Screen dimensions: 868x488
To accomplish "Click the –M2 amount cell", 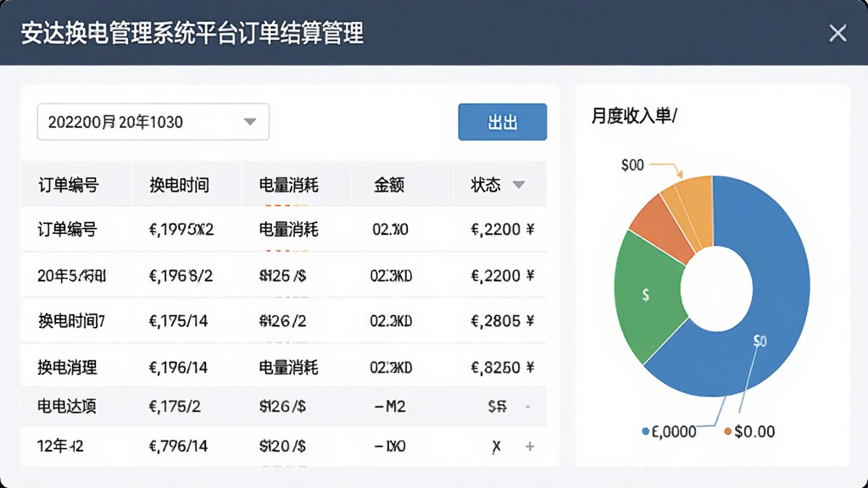I will [390, 407].
